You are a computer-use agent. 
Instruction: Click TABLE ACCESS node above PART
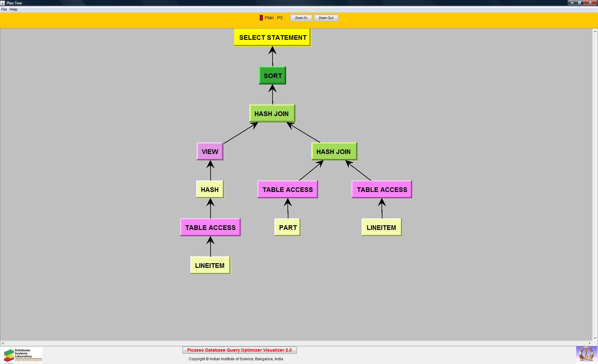[x=287, y=189]
